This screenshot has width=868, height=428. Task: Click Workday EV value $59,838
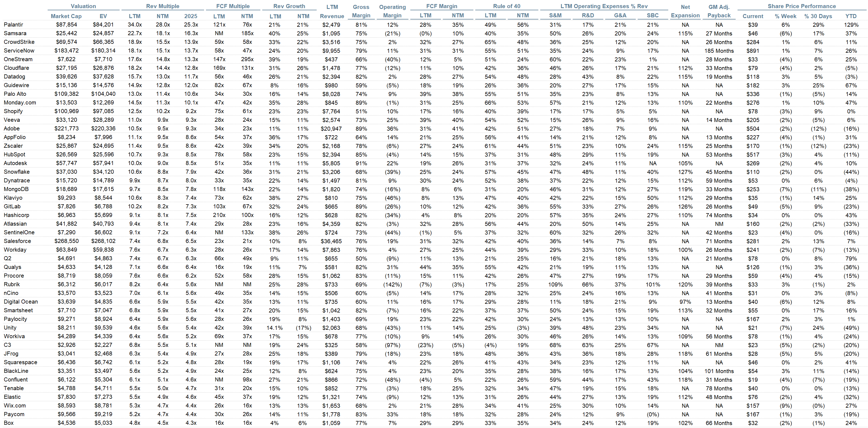click(103, 250)
